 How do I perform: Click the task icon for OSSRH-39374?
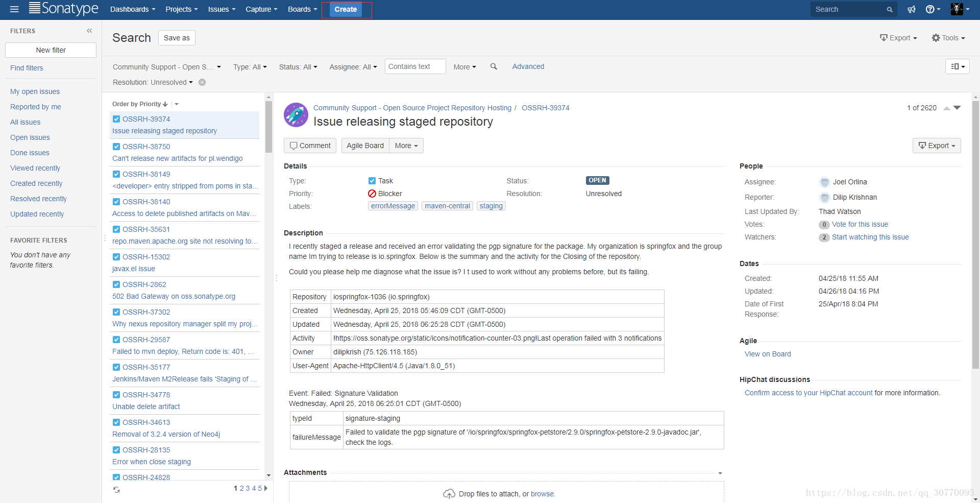coord(116,119)
